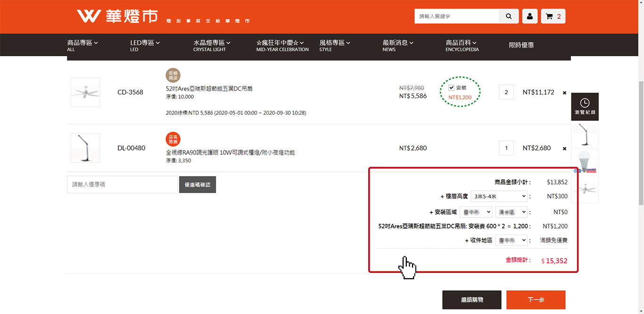The image size is (644, 314).
Task: Open the first 安裝區域 dropdown
Action: click(476, 212)
